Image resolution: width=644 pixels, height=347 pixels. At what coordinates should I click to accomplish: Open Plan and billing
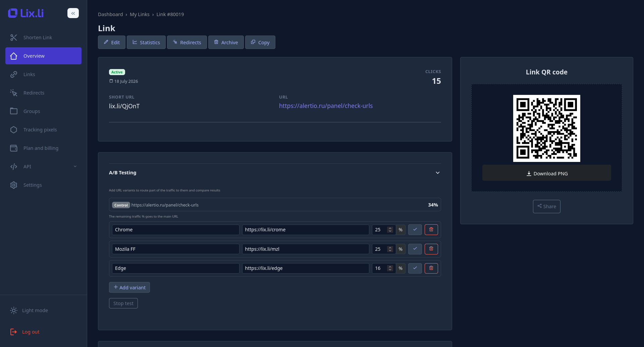43,148
